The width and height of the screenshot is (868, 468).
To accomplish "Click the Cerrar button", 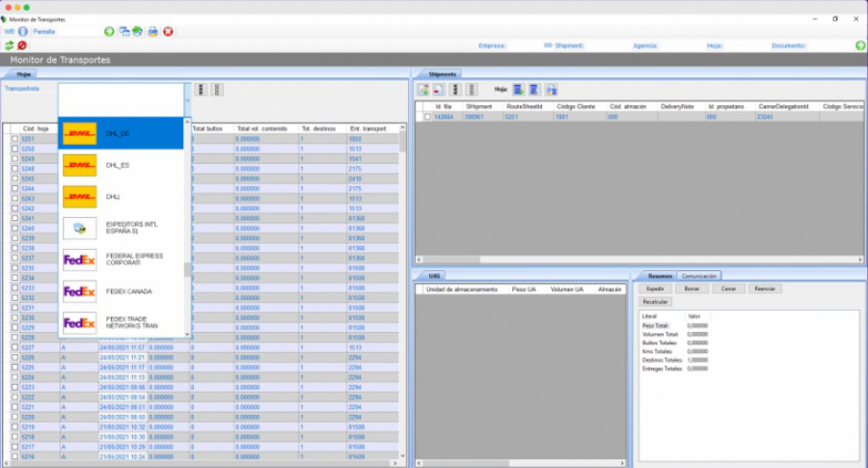I will 728,289.
